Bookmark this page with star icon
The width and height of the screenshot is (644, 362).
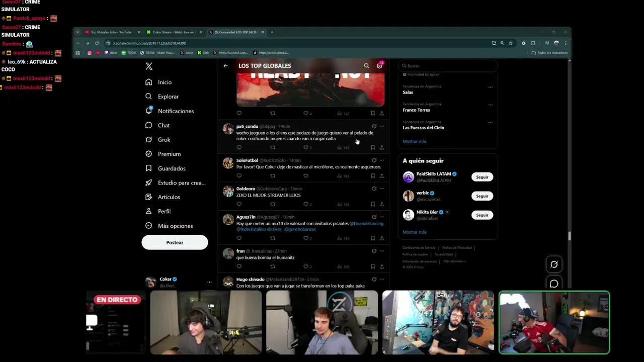(511, 43)
